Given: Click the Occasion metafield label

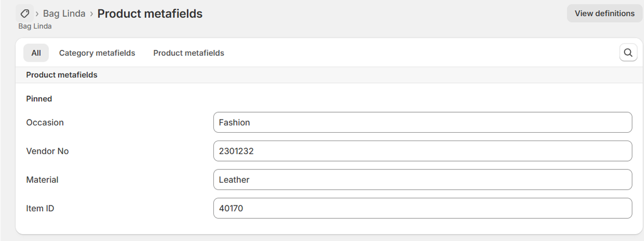Looking at the screenshot, I should 45,122.
